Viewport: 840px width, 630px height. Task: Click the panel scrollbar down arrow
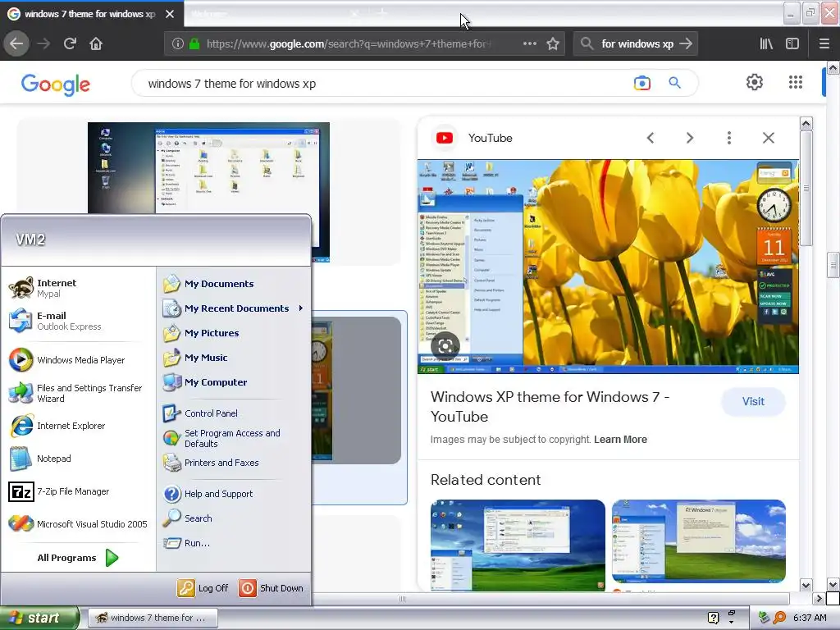pyautogui.click(x=806, y=584)
